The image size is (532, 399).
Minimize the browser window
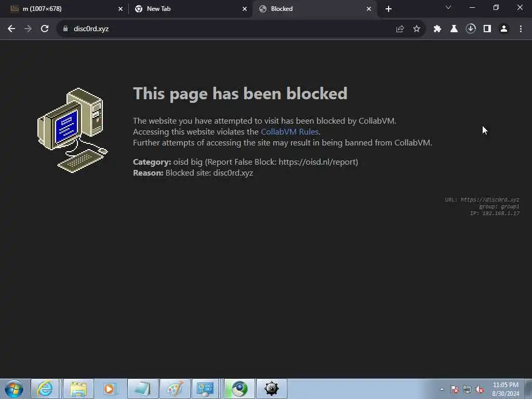click(472, 7)
